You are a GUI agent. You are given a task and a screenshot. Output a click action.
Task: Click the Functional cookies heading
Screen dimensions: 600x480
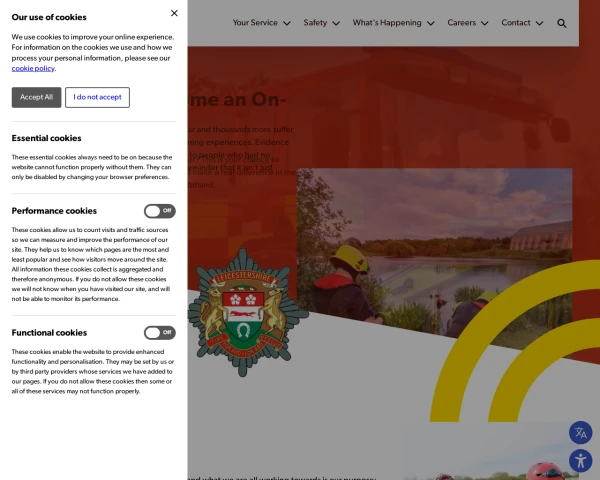(49, 333)
